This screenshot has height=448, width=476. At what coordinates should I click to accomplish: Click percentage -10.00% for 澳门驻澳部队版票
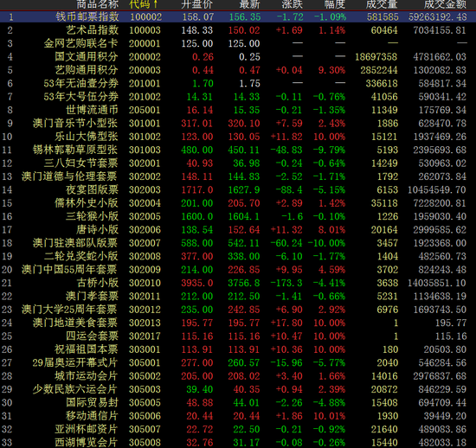pos(326,243)
